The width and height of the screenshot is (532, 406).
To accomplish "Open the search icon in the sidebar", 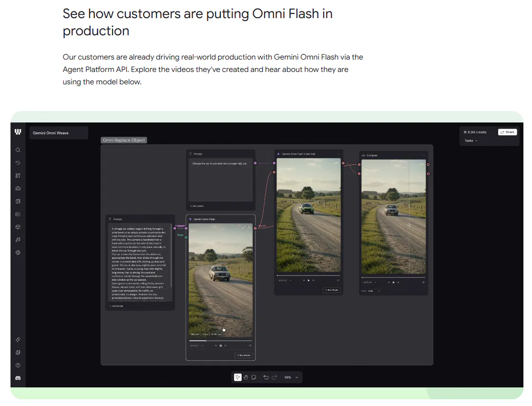I will [18, 150].
